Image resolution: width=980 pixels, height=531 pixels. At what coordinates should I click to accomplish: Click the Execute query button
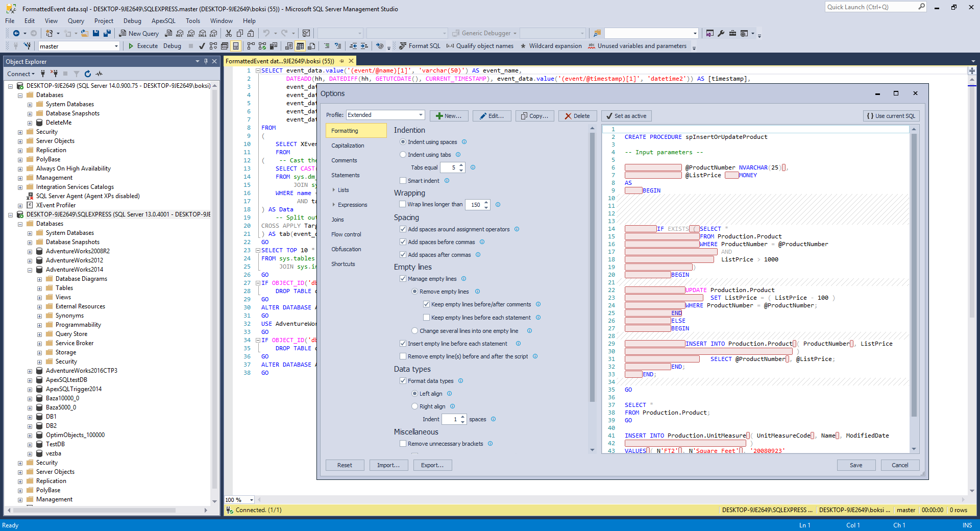[143, 46]
